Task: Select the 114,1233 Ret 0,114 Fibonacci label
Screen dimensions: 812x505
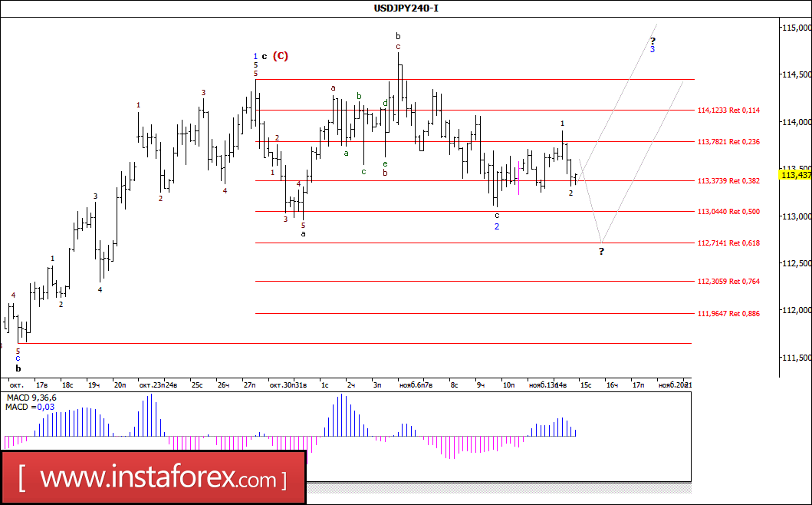Action: (x=728, y=111)
